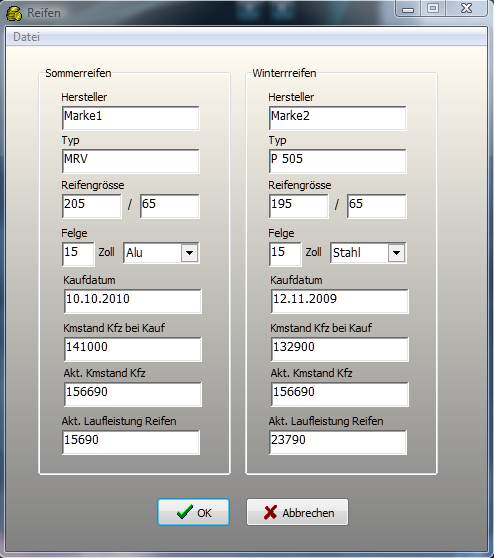Click the green checkmark OK button
The height and width of the screenshot is (558, 494).
[193, 512]
